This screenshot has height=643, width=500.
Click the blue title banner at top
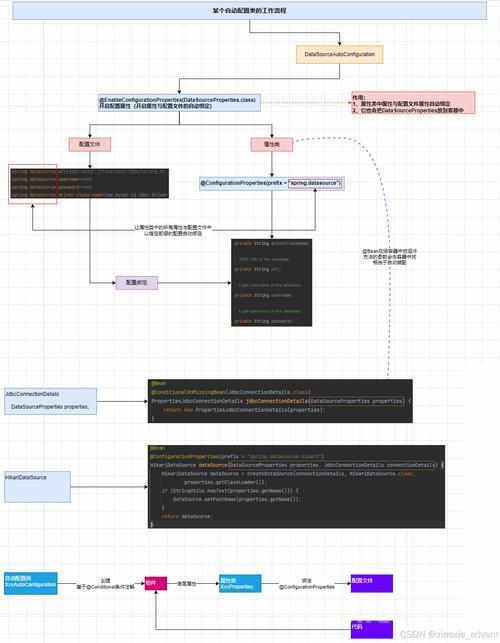[249, 11]
